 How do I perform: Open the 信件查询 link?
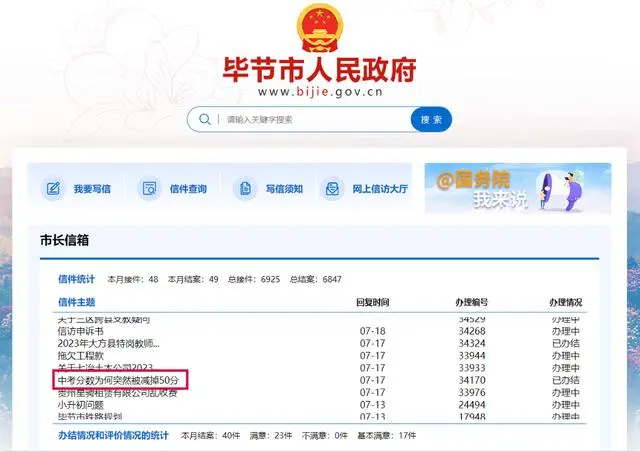point(188,189)
